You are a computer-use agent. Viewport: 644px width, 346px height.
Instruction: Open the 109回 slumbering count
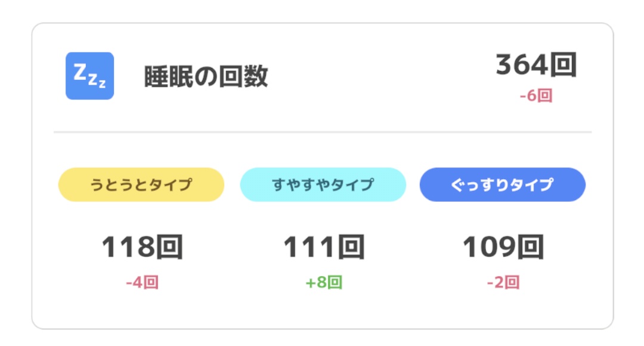pyautogui.click(x=503, y=248)
